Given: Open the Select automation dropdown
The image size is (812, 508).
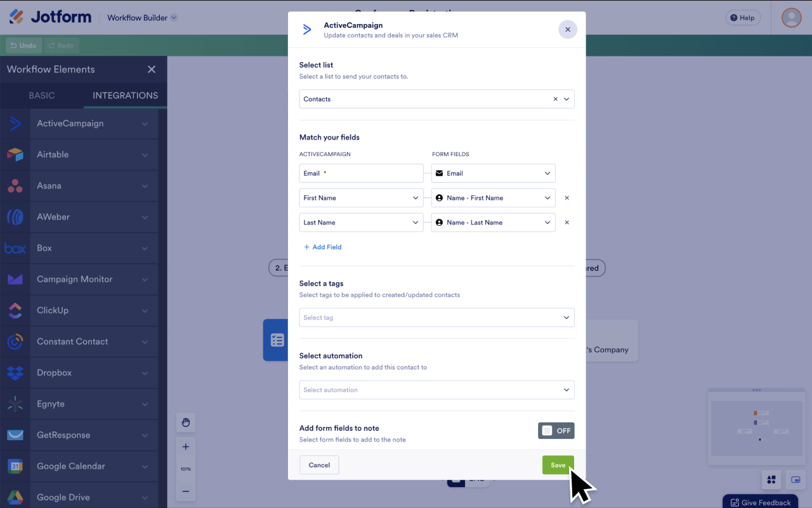Looking at the screenshot, I should pos(436,390).
